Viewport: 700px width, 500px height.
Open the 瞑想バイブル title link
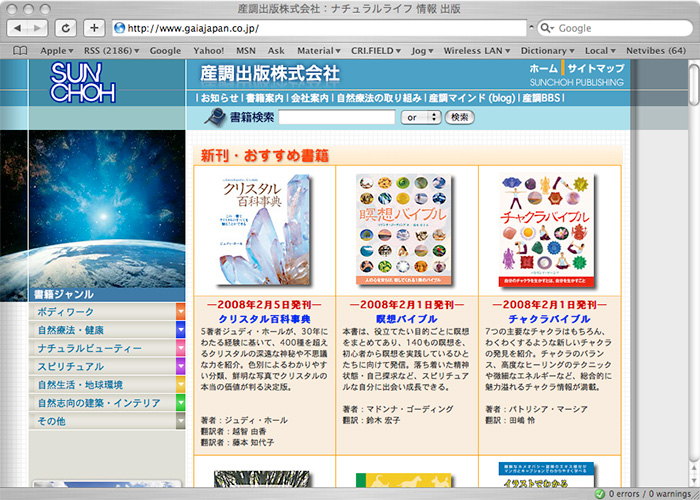click(407, 319)
